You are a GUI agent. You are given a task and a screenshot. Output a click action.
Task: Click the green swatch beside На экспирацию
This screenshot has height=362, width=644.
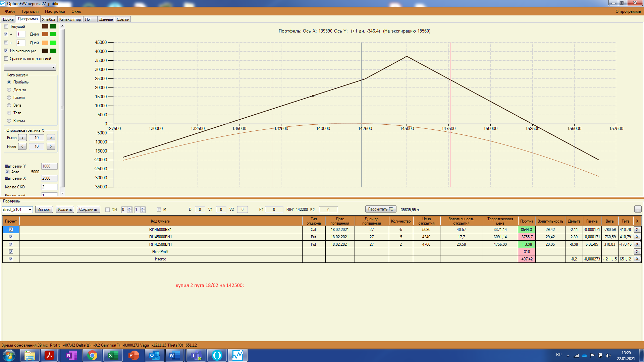click(53, 51)
